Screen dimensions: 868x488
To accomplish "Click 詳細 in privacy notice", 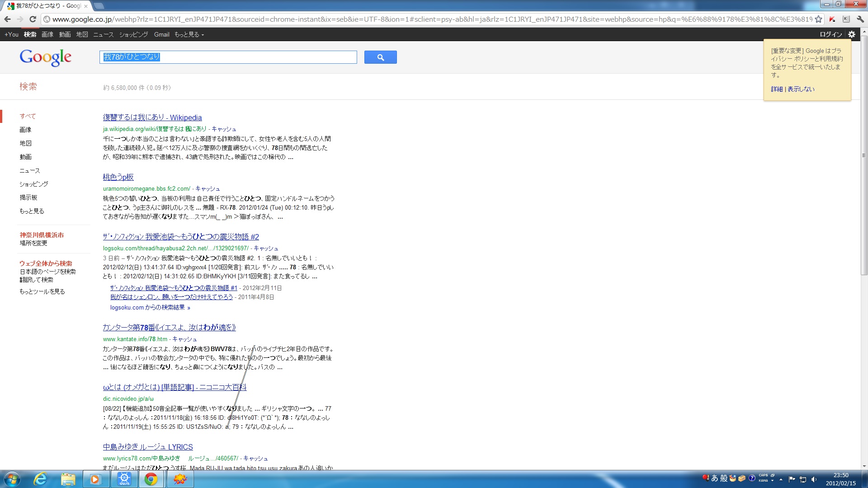I will coord(777,89).
